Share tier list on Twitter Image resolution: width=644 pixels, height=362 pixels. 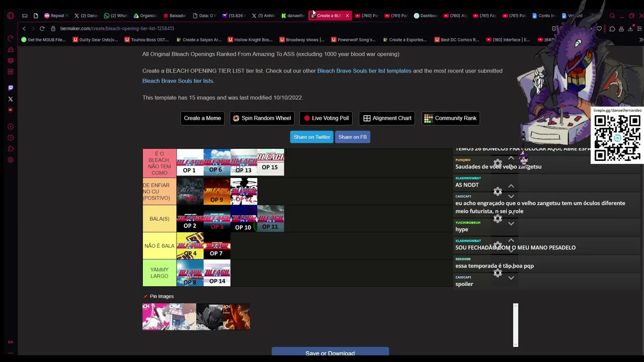(x=312, y=137)
